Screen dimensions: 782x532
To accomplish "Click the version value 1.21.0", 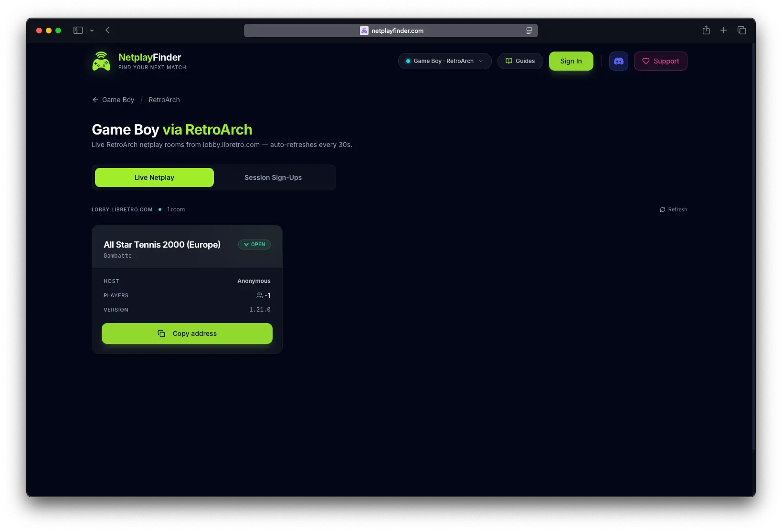I will (260, 310).
